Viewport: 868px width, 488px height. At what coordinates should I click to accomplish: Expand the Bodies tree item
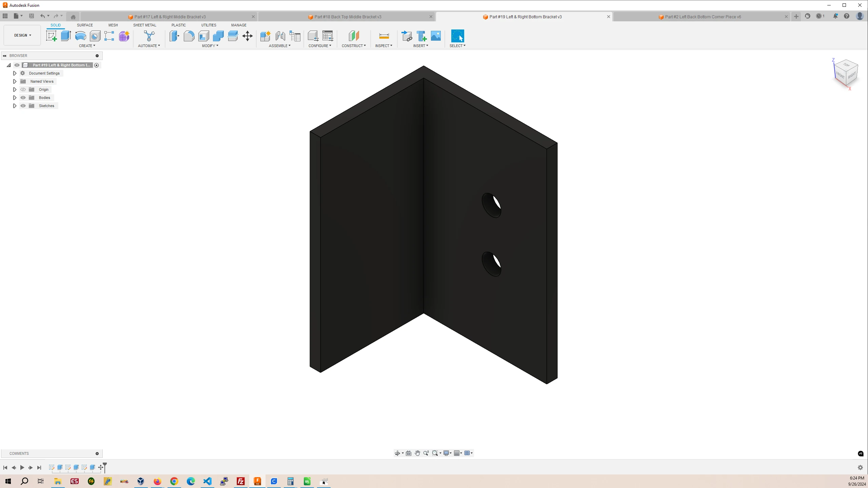(14, 97)
